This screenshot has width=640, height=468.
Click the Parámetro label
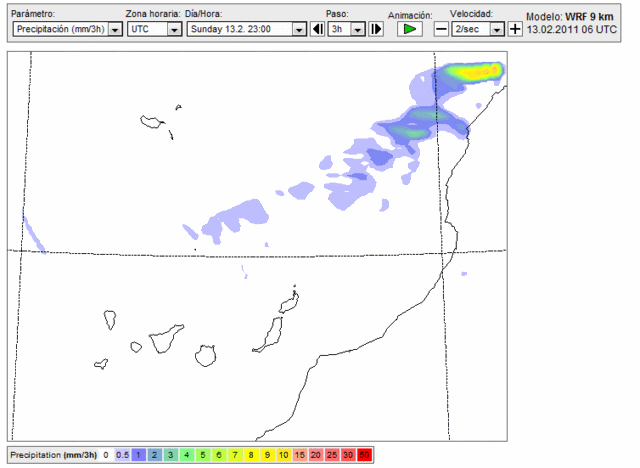(x=32, y=13)
